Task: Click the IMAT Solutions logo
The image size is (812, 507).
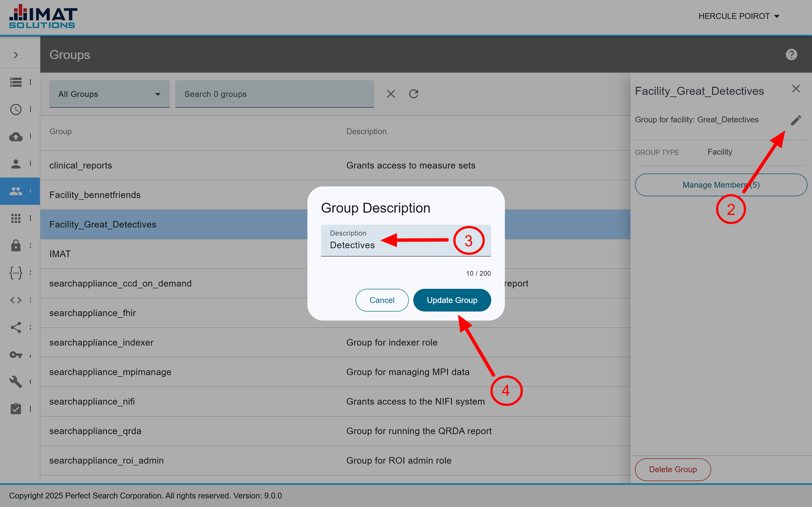Action: [x=43, y=16]
